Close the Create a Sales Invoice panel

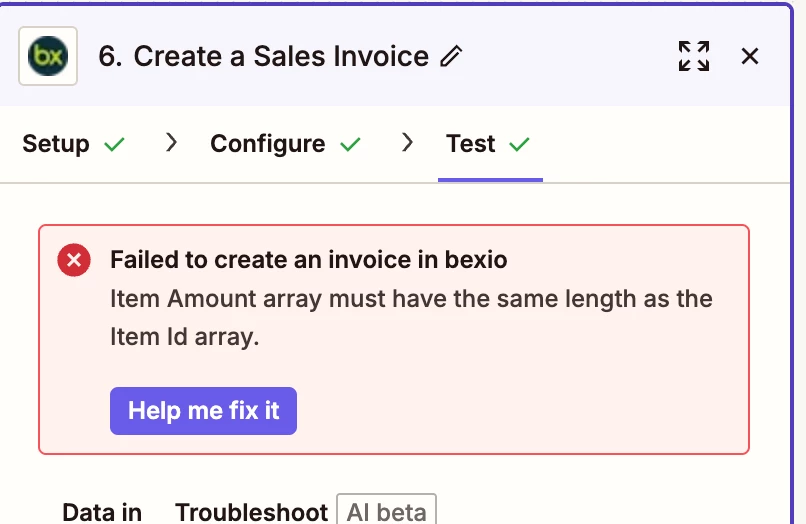coord(750,56)
